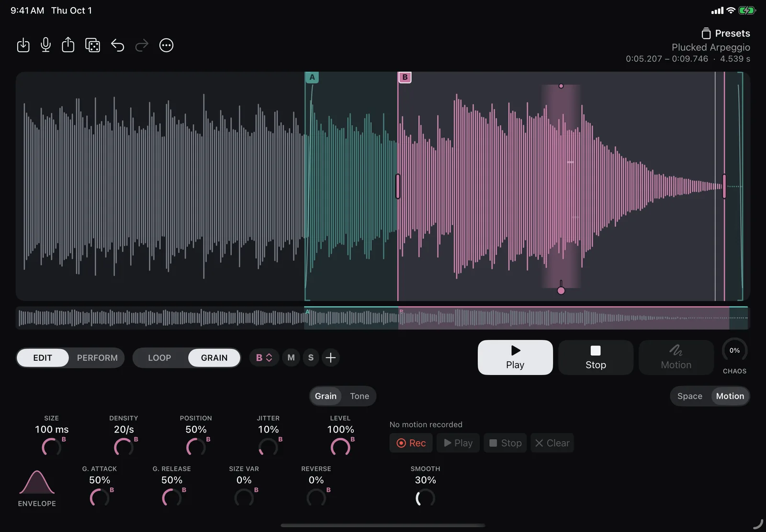Click the 100% level value
This screenshot has width=766, height=532.
(x=340, y=430)
